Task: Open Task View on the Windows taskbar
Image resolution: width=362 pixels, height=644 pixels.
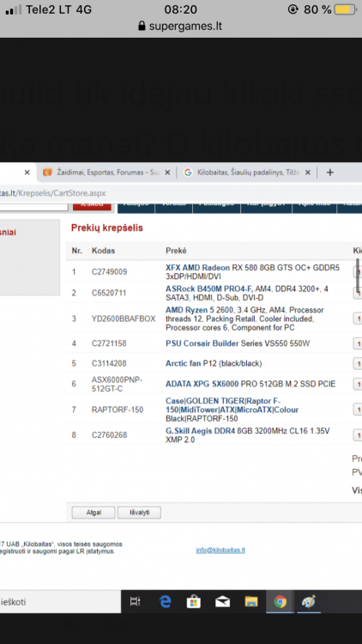Action: [x=135, y=602]
